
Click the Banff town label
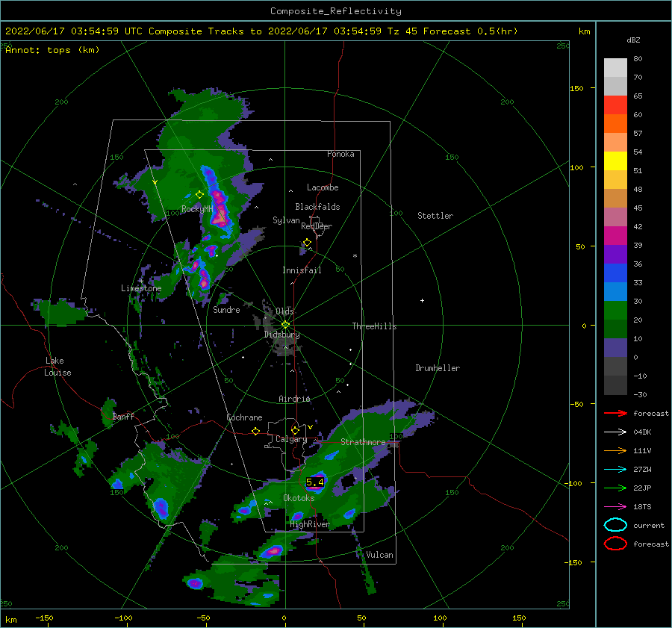123,416
